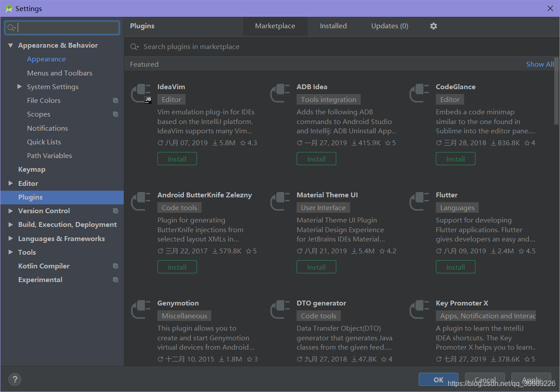The image size is (560, 392).
Task: Install the Key Promoter X plugin
Action: pyautogui.click(x=456, y=375)
